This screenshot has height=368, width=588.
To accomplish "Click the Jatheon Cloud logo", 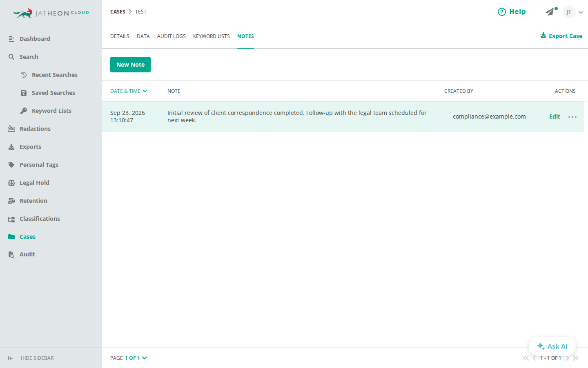I will pyautogui.click(x=51, y=13).
